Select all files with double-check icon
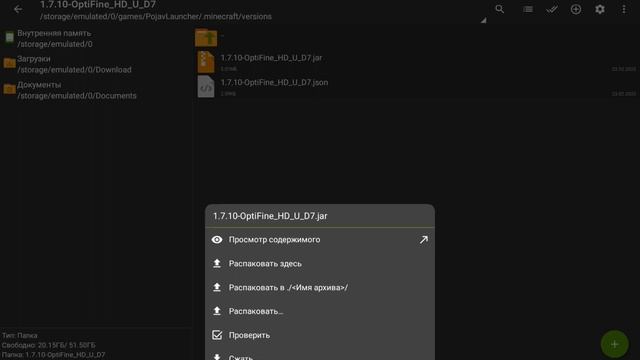The image size is (640, 360). [x=552, y=9]
